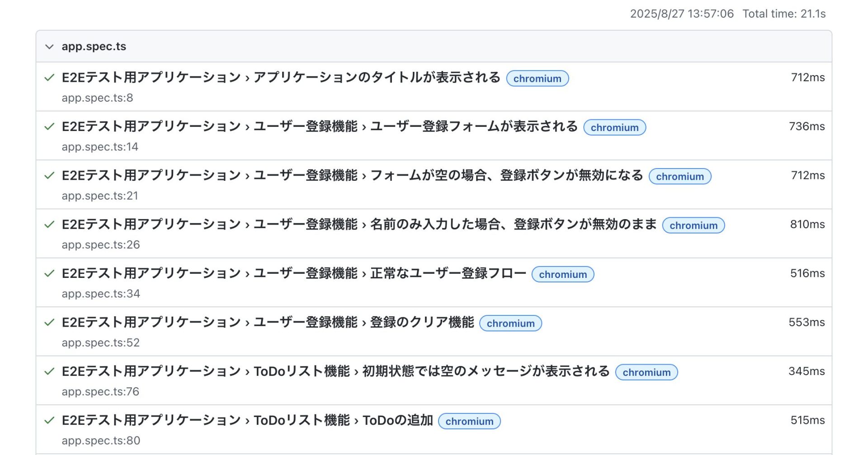Click green checkmark of アプリケーションのタイトルが表示される test
This screenshot has width=868, height=455.
[49, 78]
